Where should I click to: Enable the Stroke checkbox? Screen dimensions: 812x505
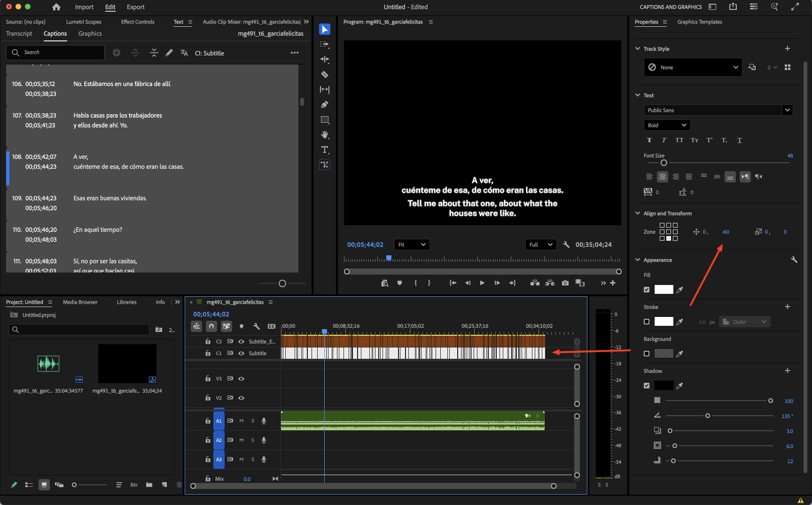pyautogui.click(x=647, y=322)
